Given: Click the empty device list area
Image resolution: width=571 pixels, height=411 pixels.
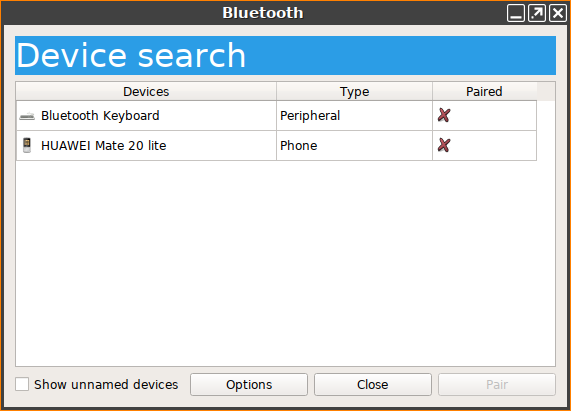Looking at the screenshot, I should coord(286,263).
